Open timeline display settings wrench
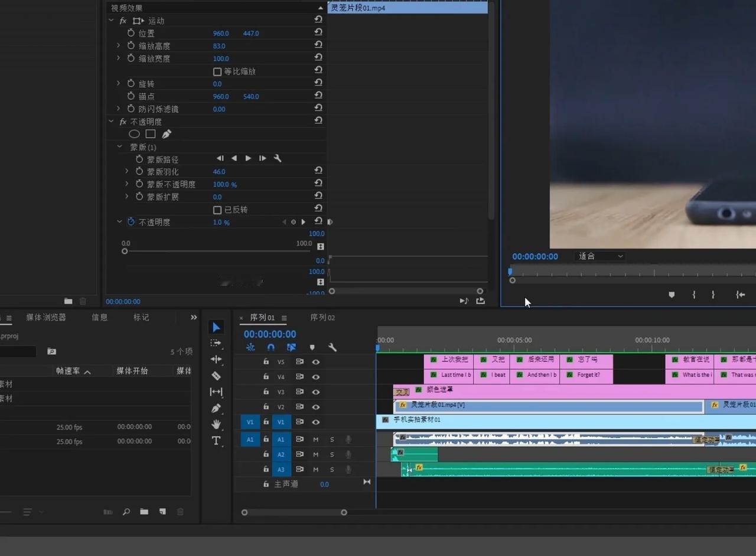756x556 pixels. 333,348
